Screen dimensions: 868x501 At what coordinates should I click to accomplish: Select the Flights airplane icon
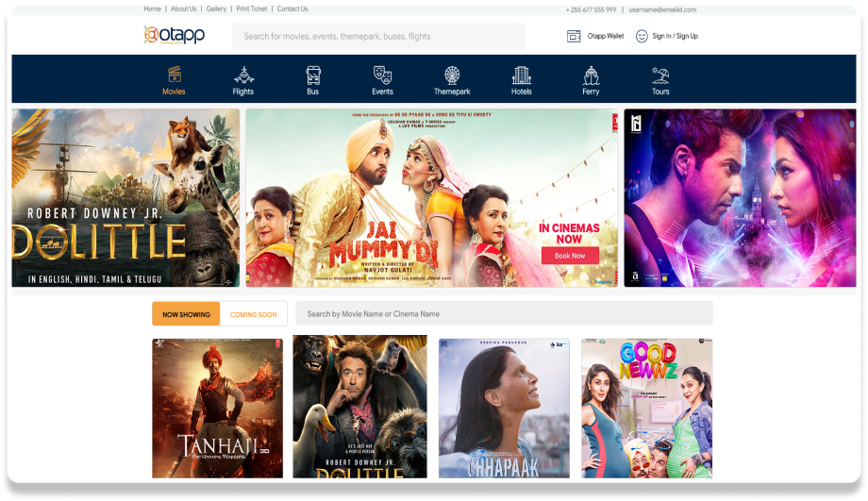pyautogui.click(x=243, y=75)
